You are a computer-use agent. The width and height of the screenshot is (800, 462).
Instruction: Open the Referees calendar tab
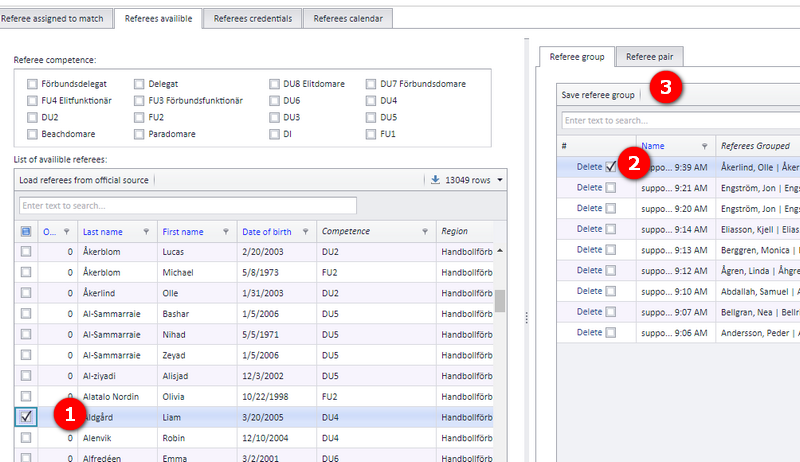[x=348, y=19]
